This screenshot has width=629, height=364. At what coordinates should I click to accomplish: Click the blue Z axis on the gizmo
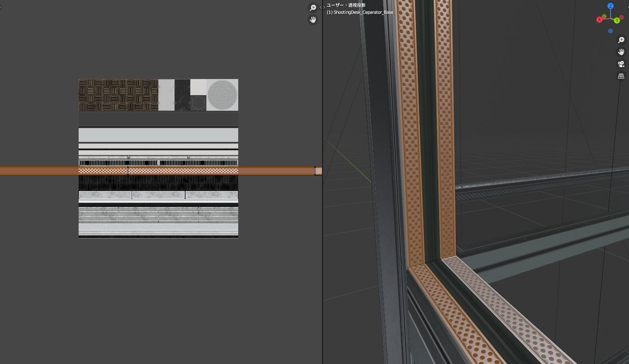[x=611, y=6]
